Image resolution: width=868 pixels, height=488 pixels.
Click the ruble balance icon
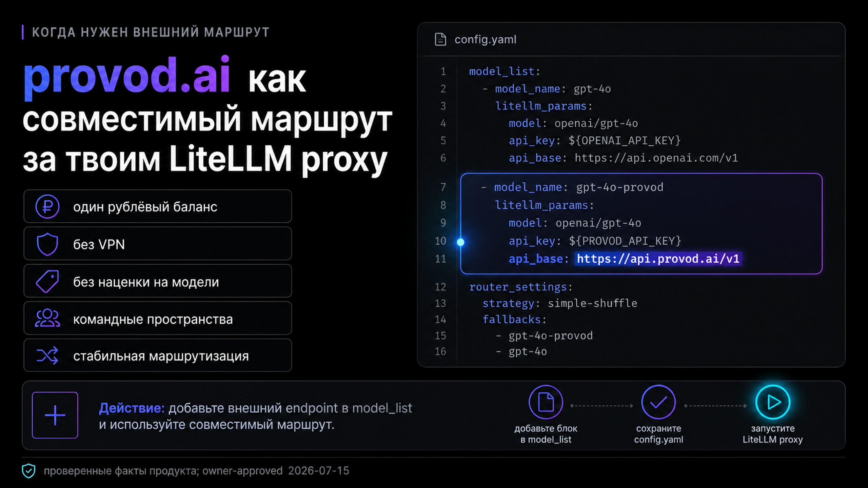pos(47,206)
